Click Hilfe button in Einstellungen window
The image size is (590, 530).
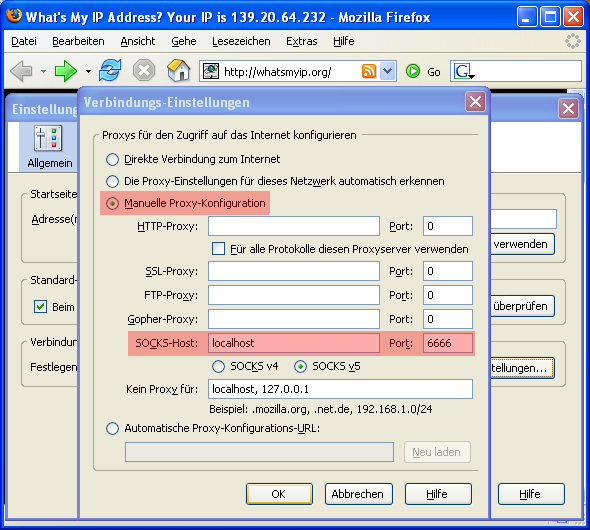pos(531,494)
